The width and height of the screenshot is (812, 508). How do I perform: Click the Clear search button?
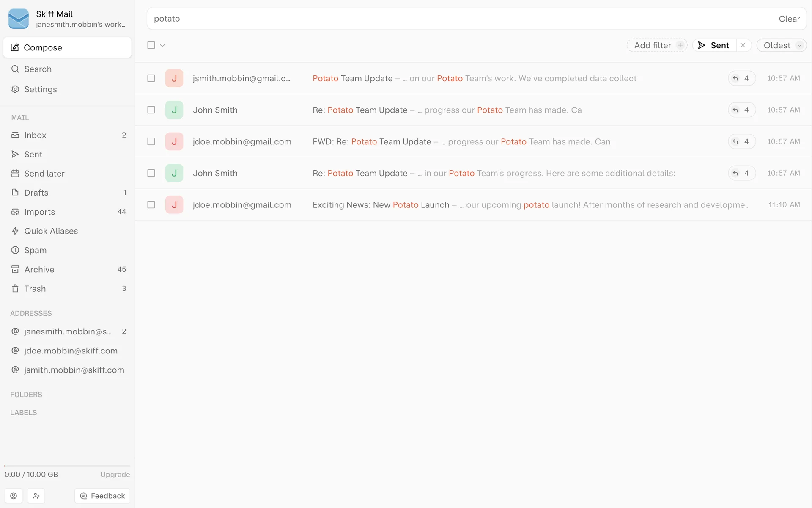coord(789,19)
